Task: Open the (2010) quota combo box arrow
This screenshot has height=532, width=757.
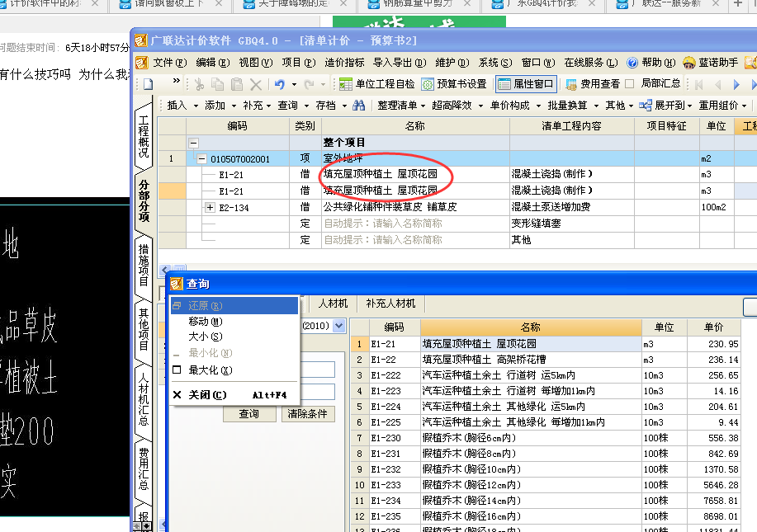Action: (339, 326)
